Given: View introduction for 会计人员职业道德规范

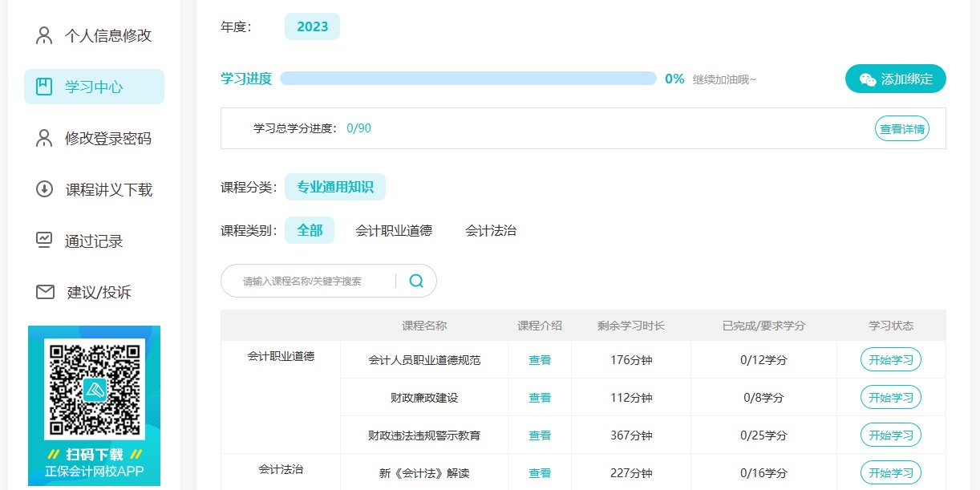Looking at the screenshot, I should (x=539, y=360).
